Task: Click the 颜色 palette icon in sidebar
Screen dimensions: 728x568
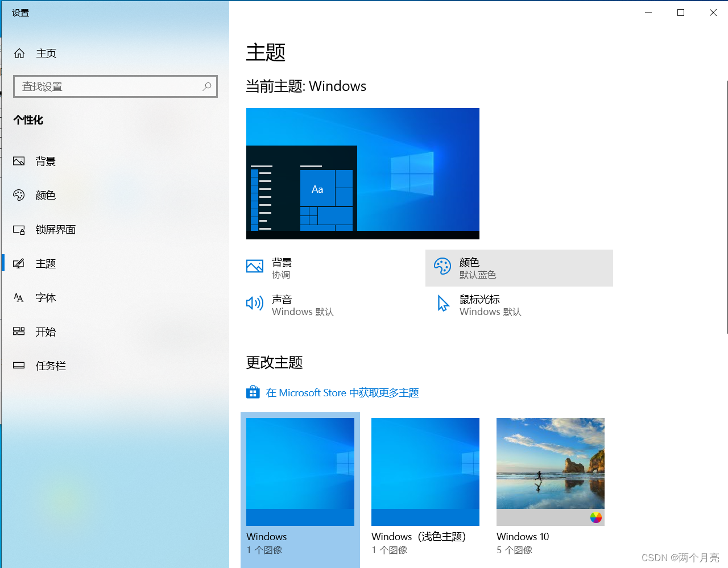Action: 19,195
